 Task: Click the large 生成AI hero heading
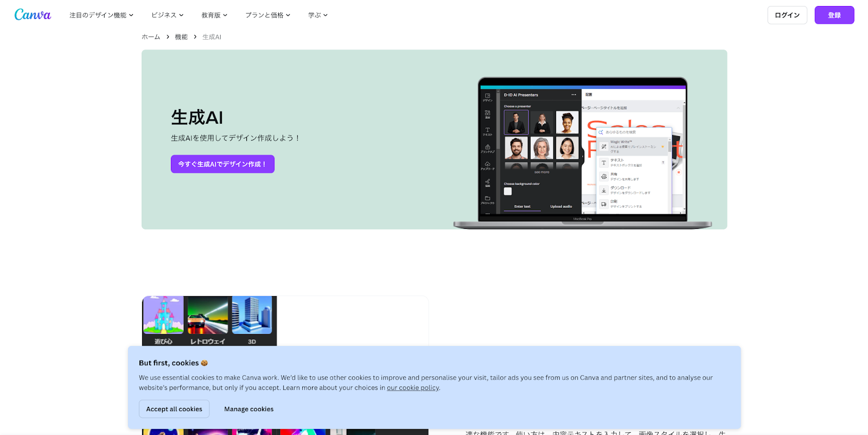[x=197, y=117]
